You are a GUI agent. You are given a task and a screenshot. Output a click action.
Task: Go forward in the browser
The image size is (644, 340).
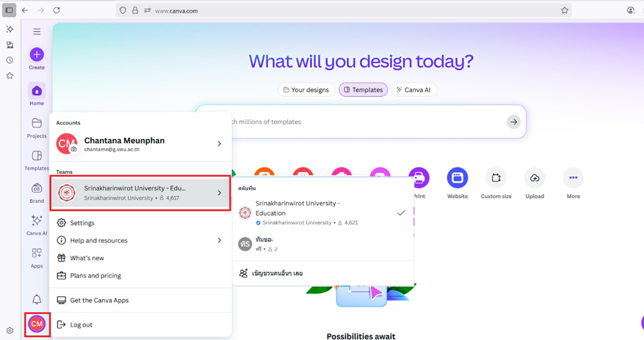[41, 11]
